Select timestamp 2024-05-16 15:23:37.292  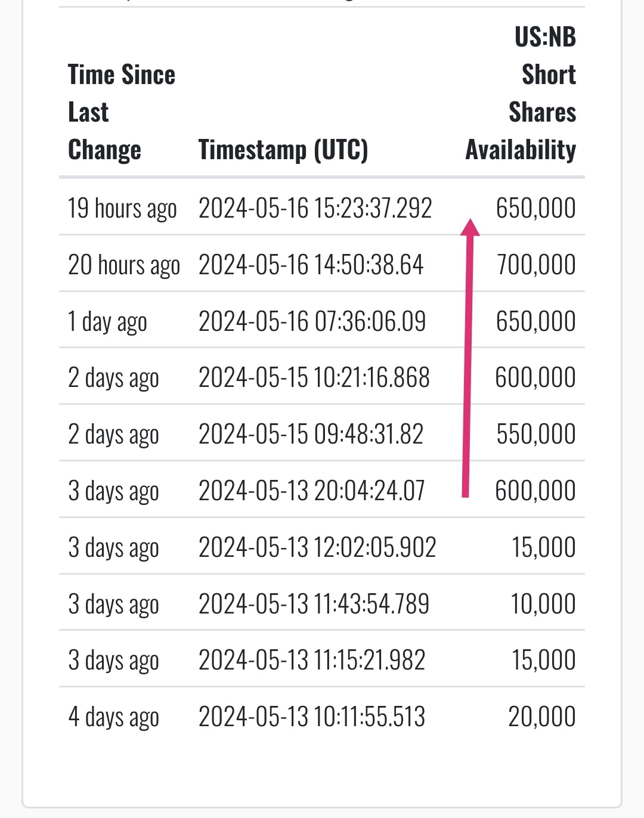pyautogui.click(x=315, y=209)
